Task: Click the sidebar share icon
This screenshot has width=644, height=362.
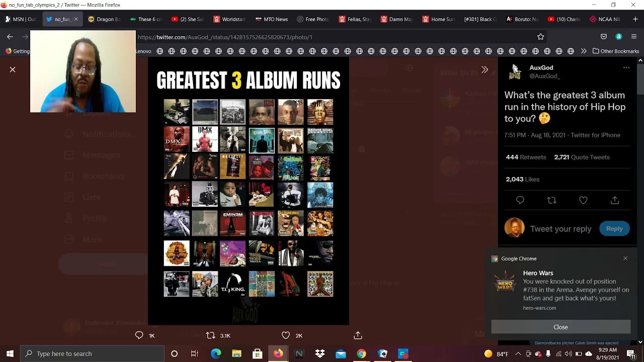Action: point(614,200)
